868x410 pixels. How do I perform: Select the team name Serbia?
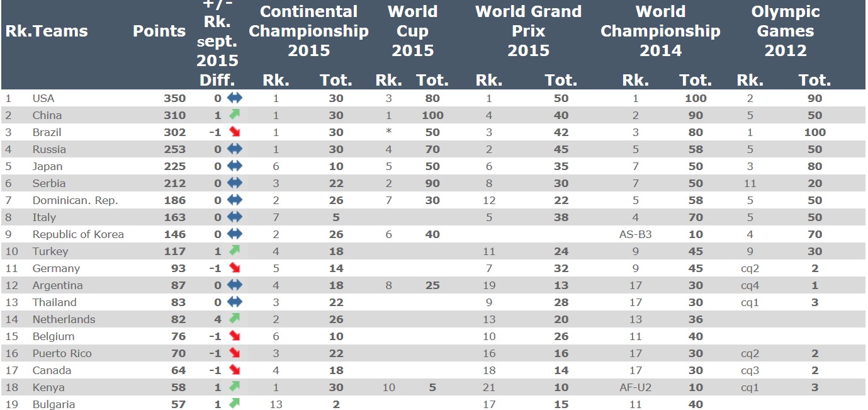(x=49, y=183)
